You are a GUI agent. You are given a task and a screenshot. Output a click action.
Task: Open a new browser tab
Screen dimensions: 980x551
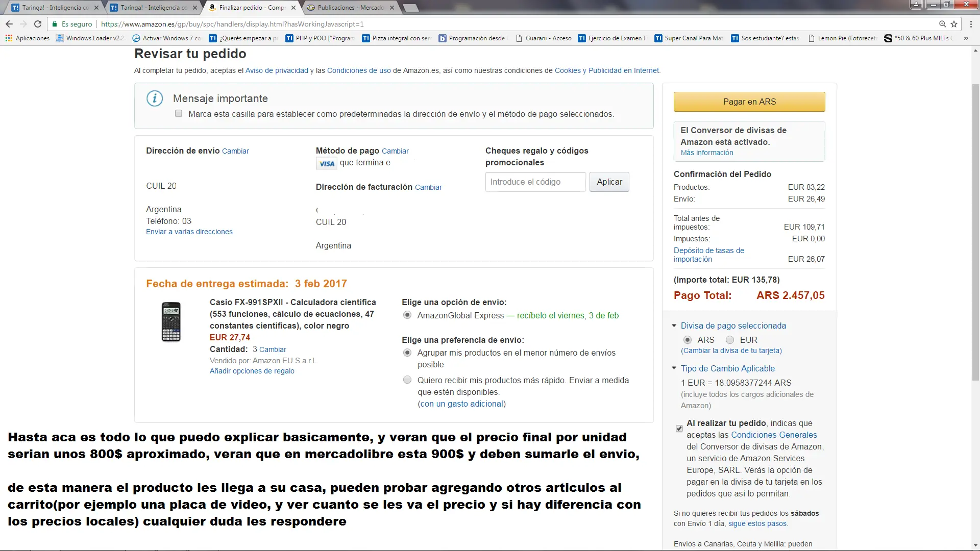(x=410, y=8)
